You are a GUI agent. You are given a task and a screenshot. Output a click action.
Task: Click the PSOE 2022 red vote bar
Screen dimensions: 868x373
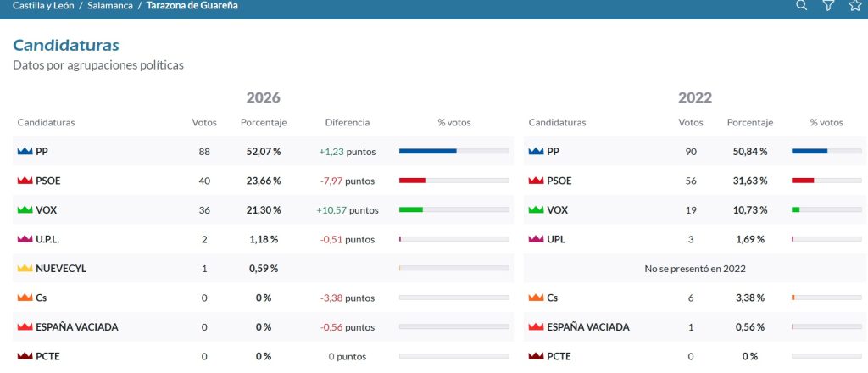pyautogui.click(x=803, y=181)
